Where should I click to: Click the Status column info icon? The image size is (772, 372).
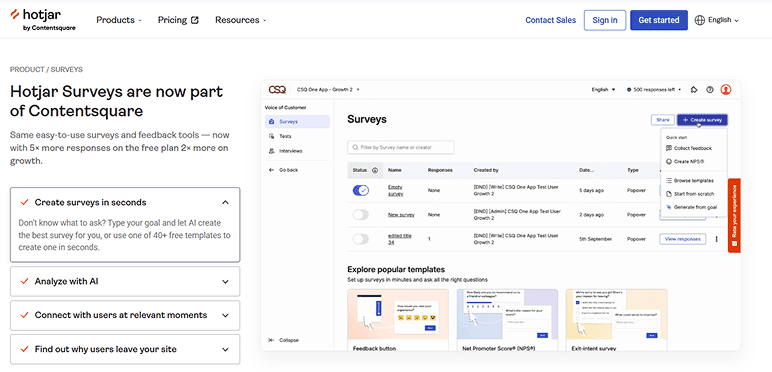click(x=375, y=170)
